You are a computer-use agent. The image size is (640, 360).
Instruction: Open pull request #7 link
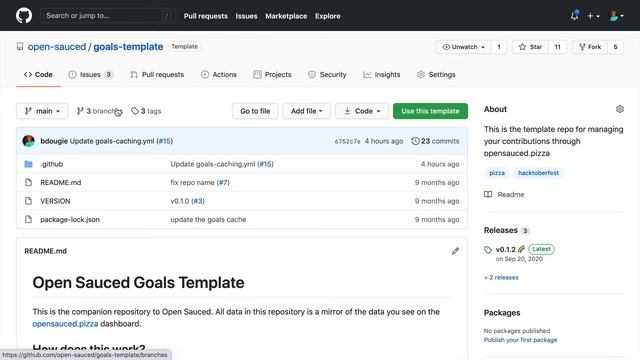pos(223,182)
